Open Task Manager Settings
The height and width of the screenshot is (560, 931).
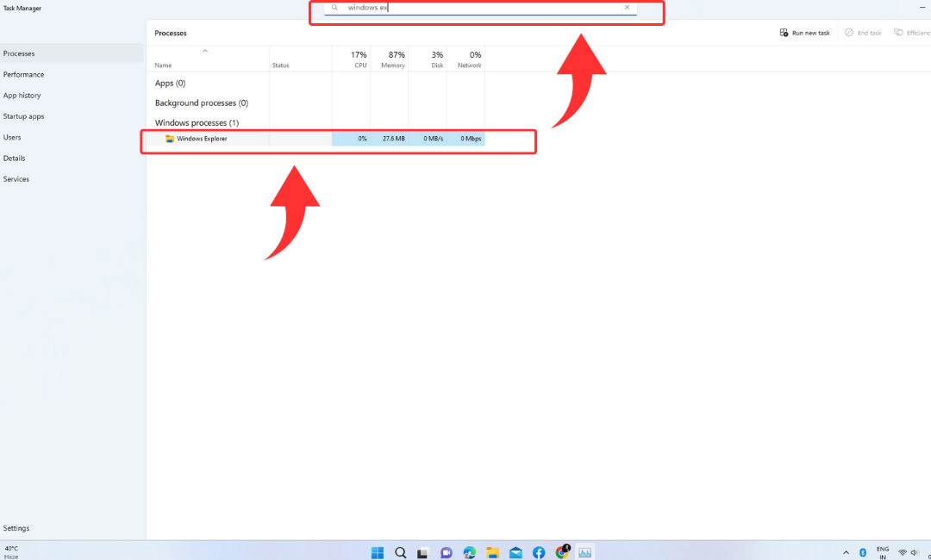tap(16, 528)
